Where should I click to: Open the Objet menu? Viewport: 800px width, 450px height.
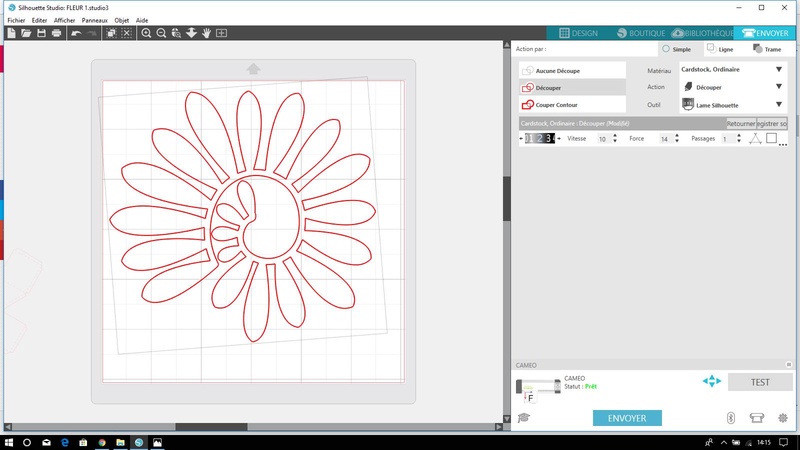tap(121, 20)
